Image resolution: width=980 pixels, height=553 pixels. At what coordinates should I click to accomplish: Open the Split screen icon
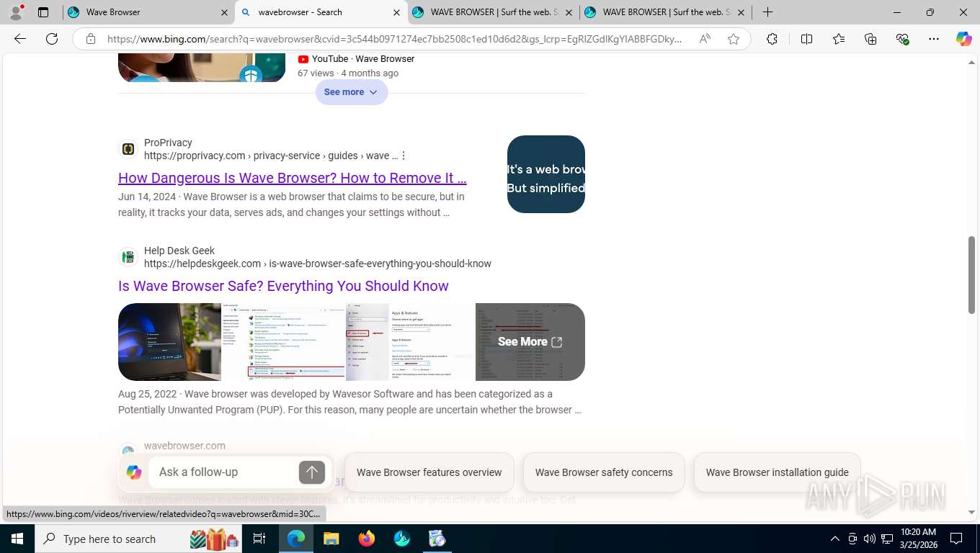pyautogui.click(x=807, y=39)
